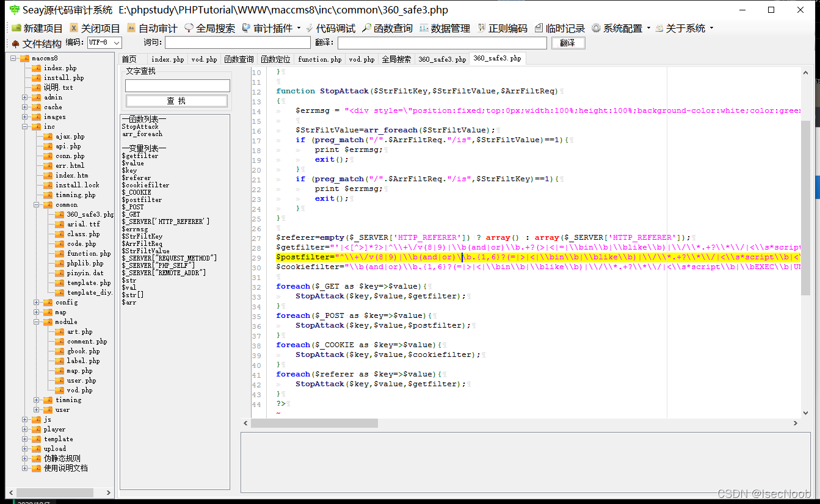
Task: Expand the 伪静态规则 folder node
Action: tap(25, 459)
